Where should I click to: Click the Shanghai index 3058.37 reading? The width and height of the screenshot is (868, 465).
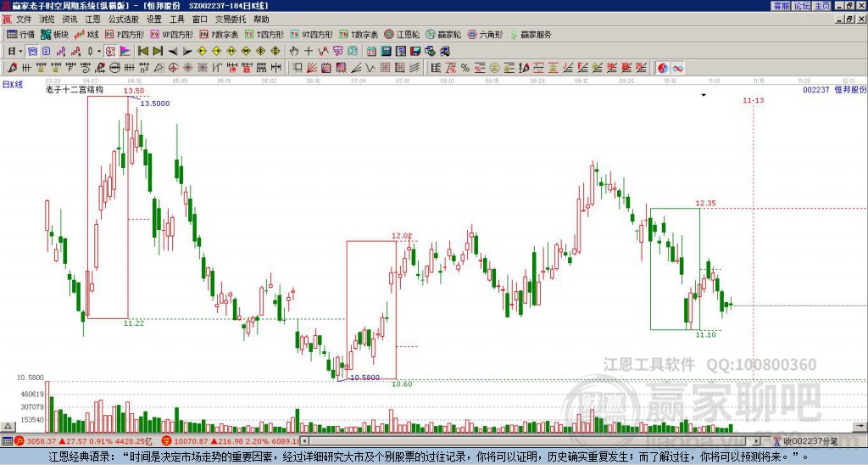click(x=42, y=441)
